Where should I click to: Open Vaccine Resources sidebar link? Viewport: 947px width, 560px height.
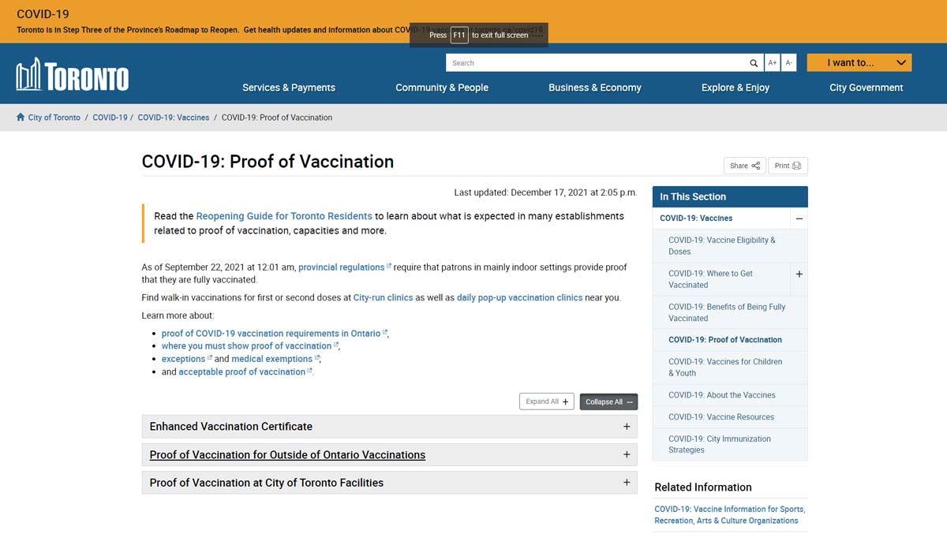coord(721,417)
